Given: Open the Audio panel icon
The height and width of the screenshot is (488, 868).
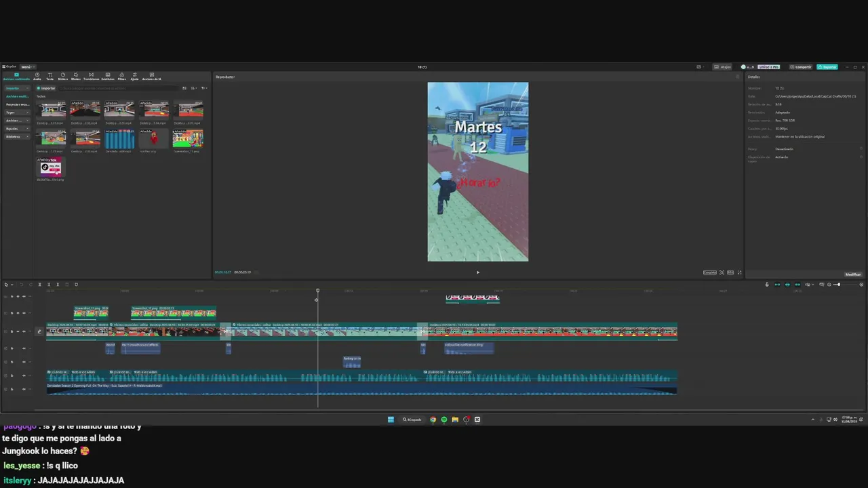Looking at the screenshot, I should tap(37, 76).
